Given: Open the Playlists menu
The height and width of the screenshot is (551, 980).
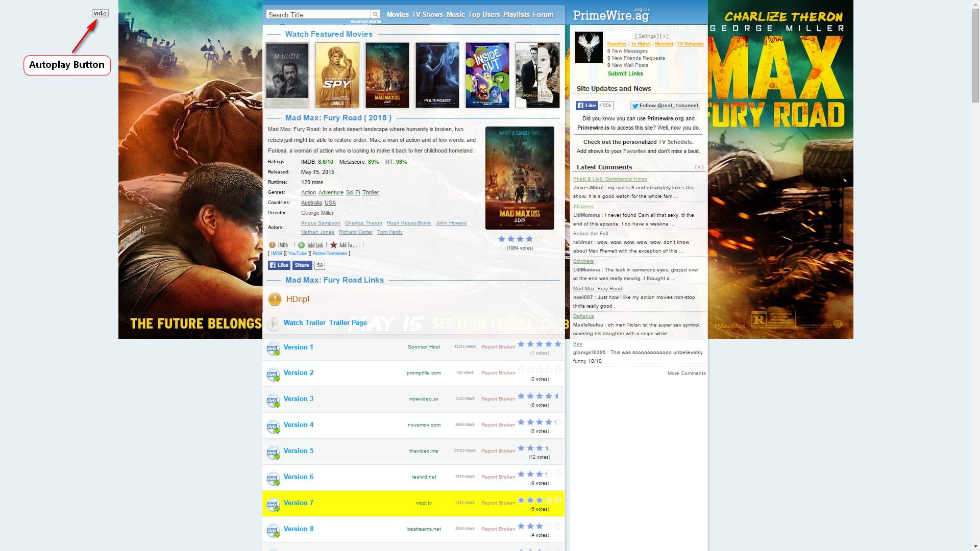Looking at the screenshot, I should coord(517,14).
